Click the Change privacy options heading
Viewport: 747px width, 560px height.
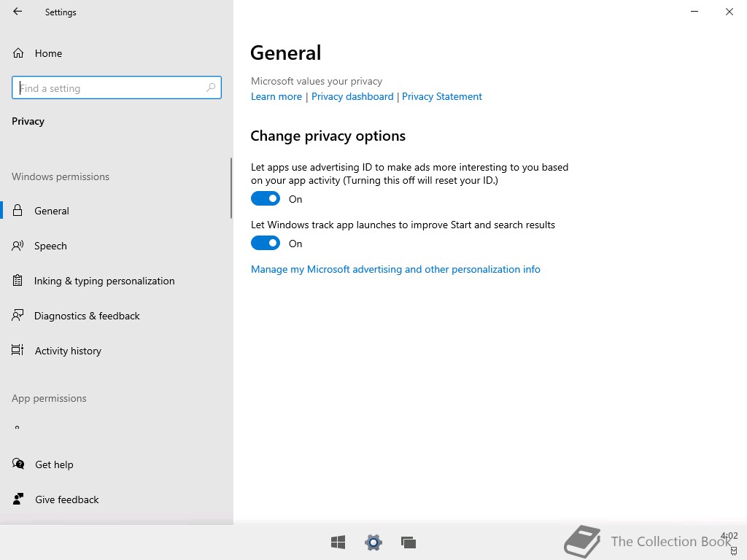(328, 136)
